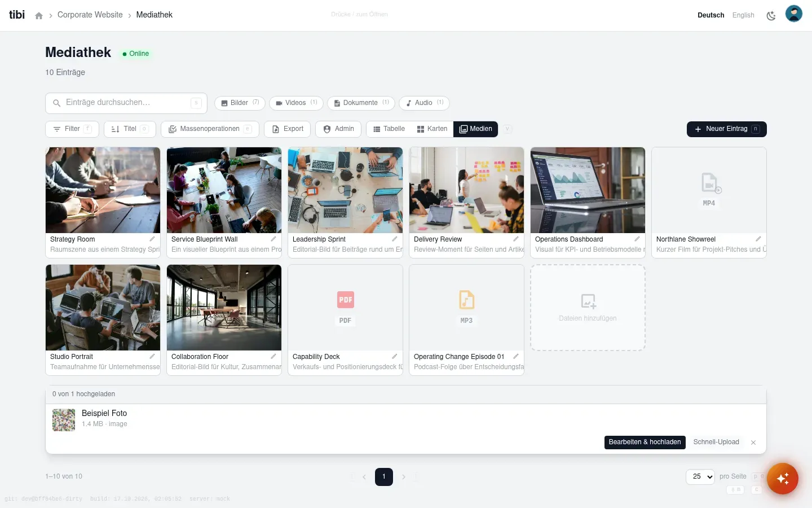
Task: Go to the home icon in breadcrumb
Action: point(39,16)
